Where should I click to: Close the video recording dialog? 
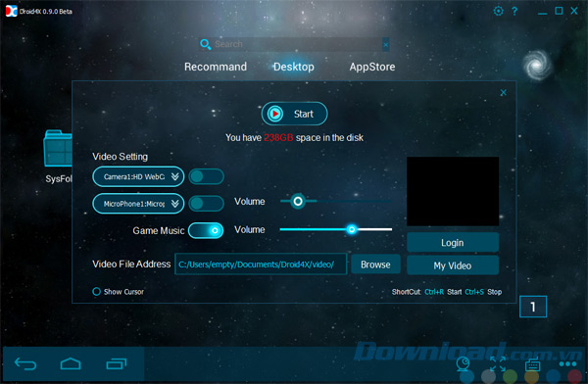click(x=504, y=92)
